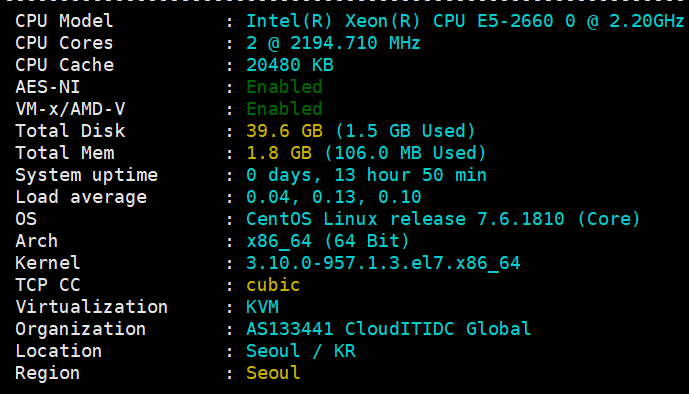Select 'Seoul' in the Region row
The width and height of the screenshot is (689, 394).
click(x=273, y=372)
